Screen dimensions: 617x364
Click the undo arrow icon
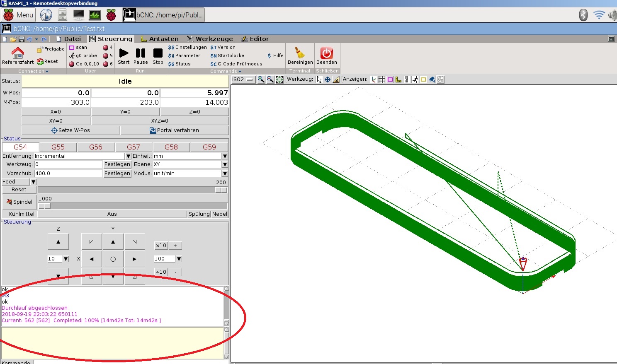(x=29, y=39)
